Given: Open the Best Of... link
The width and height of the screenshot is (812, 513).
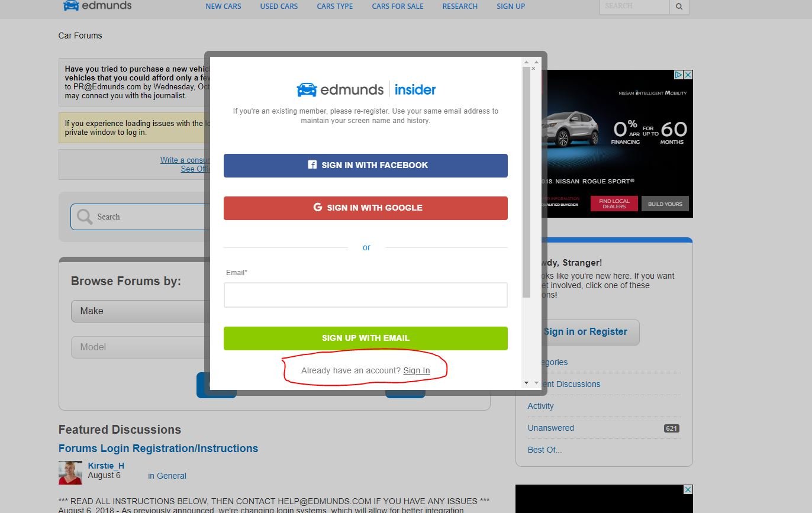Looking at the screenshot, I should pos(544,450).
